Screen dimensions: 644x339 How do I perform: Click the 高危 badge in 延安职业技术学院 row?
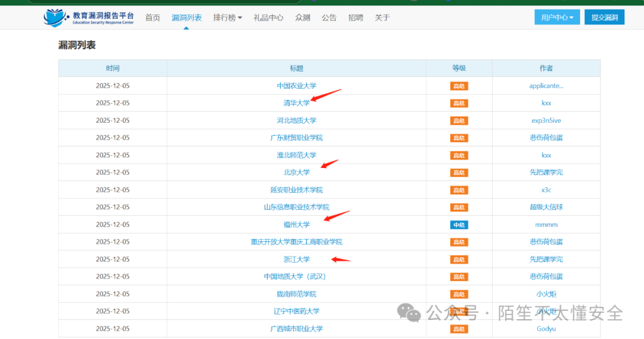(x=459, y=190)
